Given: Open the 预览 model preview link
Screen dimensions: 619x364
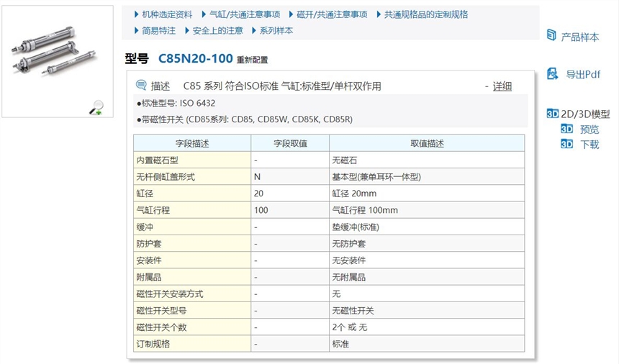Looking at the screenshot, I should click(589, 129).
